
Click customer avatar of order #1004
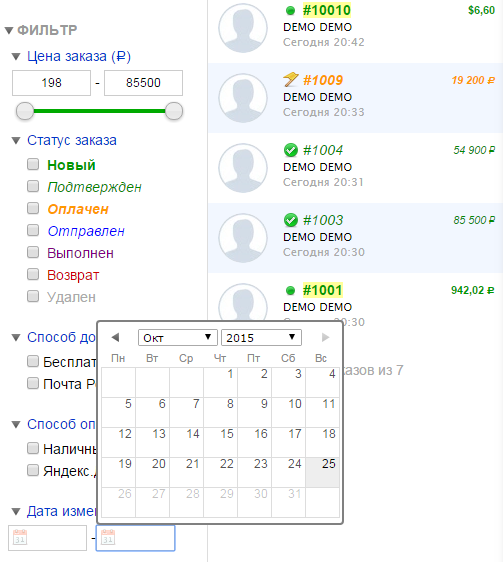tap(243, 168)
